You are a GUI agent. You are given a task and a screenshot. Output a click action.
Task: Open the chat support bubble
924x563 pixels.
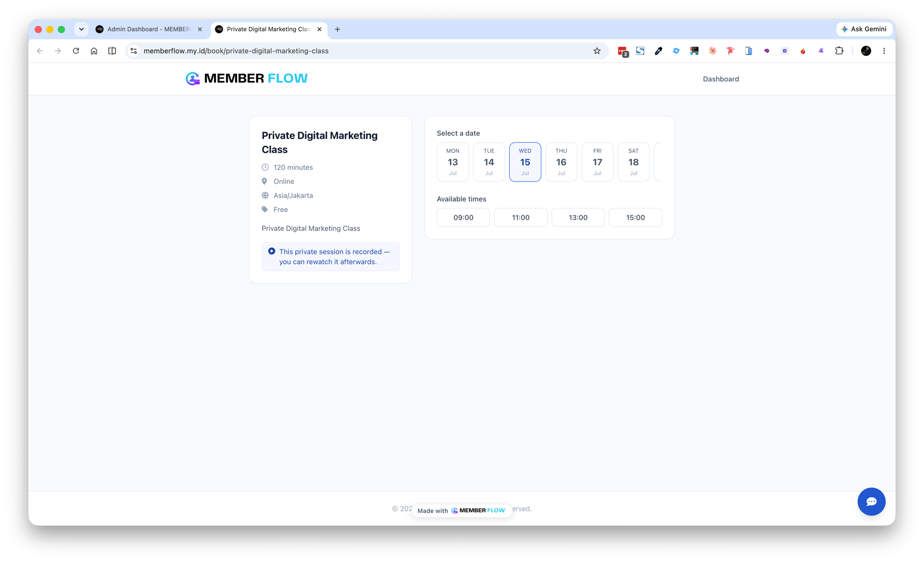871,501
